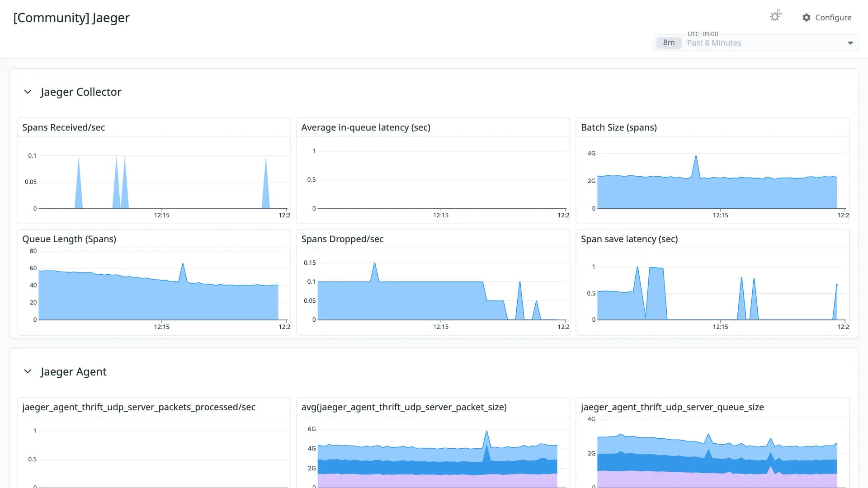Image resolution: width=868 pixels, height=488 pixels.
Task: Collapse the Jaeger Collector section chevron
Action: (x=28, y=92)
